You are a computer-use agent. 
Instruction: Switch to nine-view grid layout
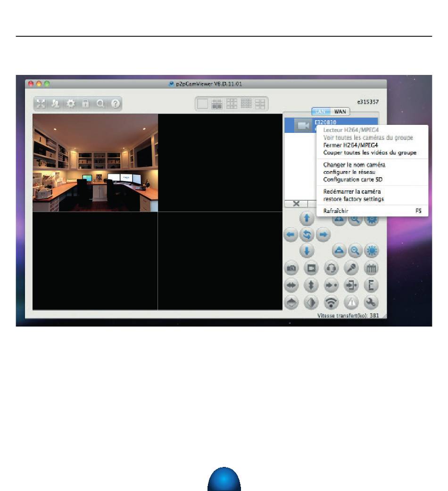[x=232, y=104]
